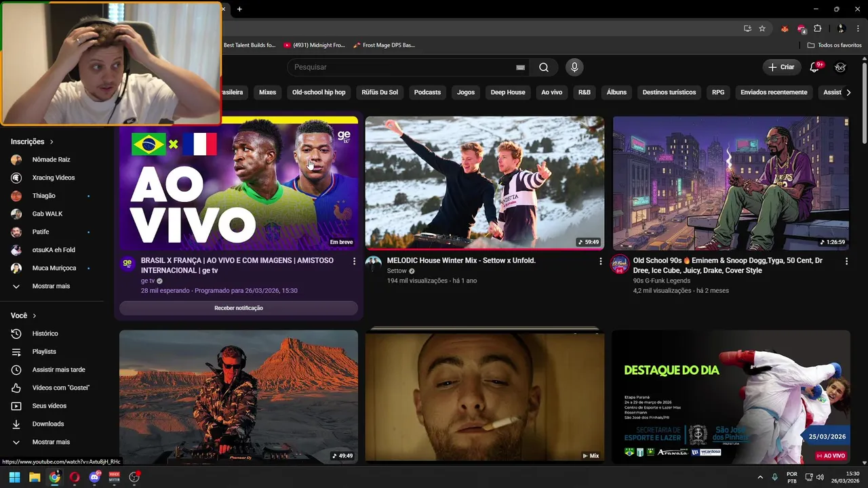The width and height of the screenshot is (868, 488).
Task: Open options menu for MELODIC House Winter Mix
Action: (600, 261)
